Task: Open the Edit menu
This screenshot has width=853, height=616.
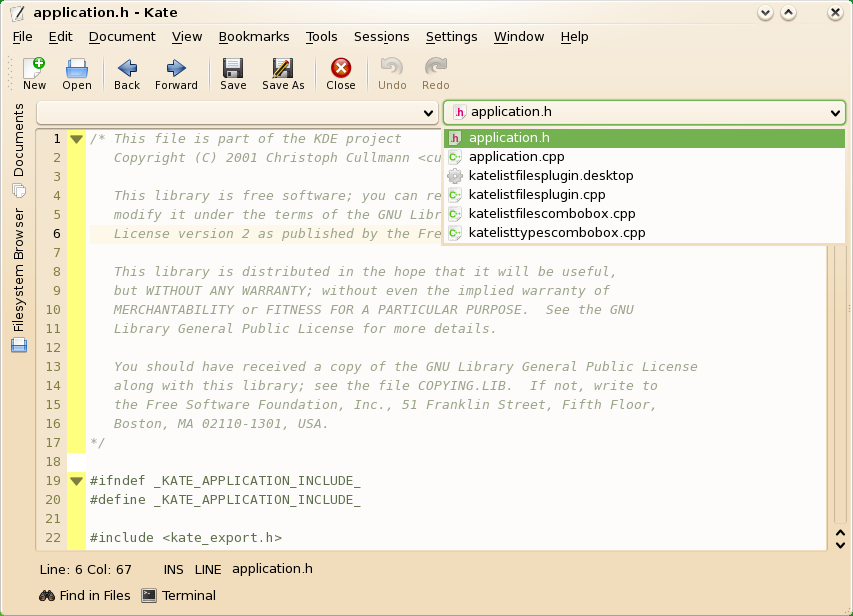Action: 60,36
